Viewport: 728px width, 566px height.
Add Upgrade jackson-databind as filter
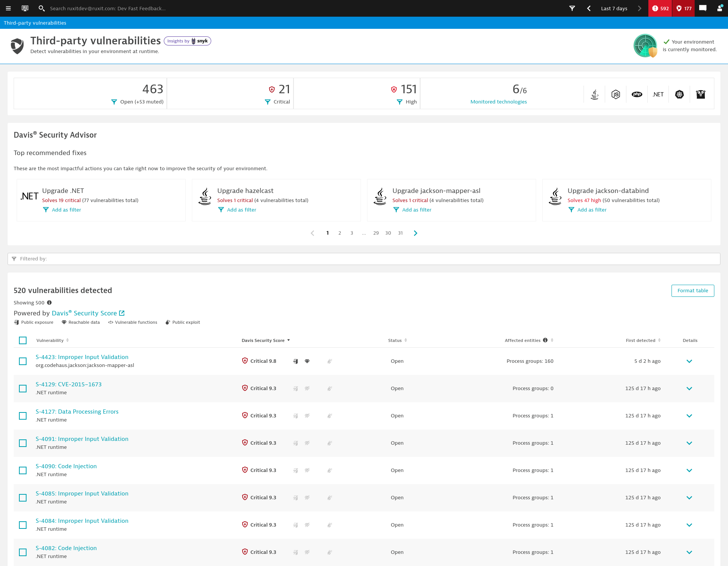coord(587,210)
